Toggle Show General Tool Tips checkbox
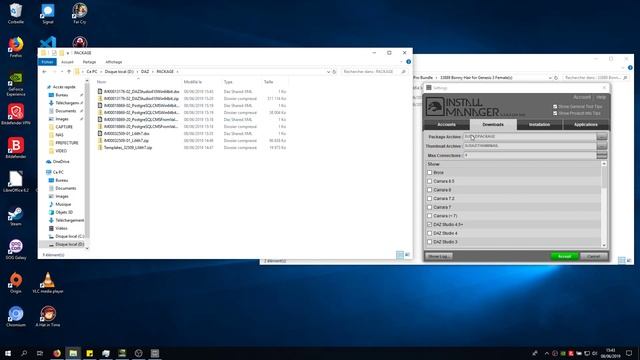The image size is (640, 360). tap(555, 107)
